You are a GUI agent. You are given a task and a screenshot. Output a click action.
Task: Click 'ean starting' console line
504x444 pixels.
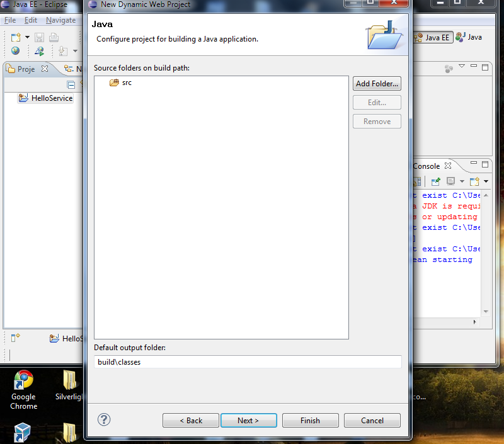tap(443, 259)
